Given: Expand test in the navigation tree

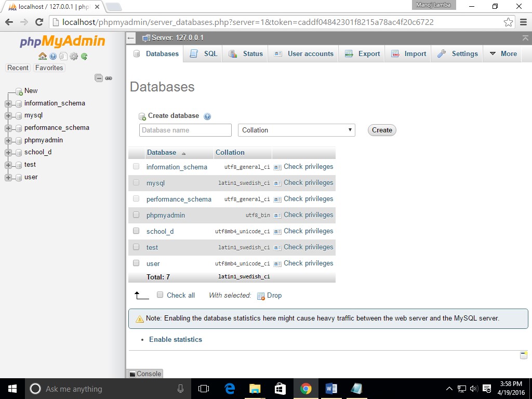Looking at the screenshot, I should (8, 165).
